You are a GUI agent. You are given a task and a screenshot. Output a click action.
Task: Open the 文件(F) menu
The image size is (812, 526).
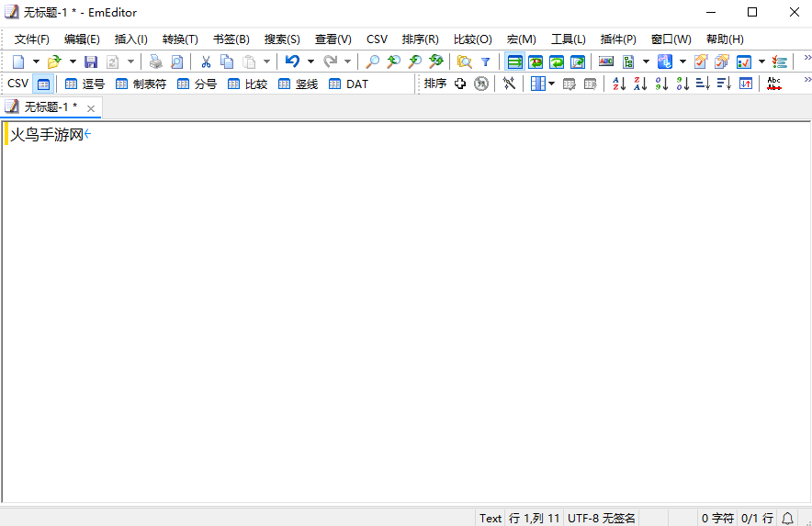[31, 39]
